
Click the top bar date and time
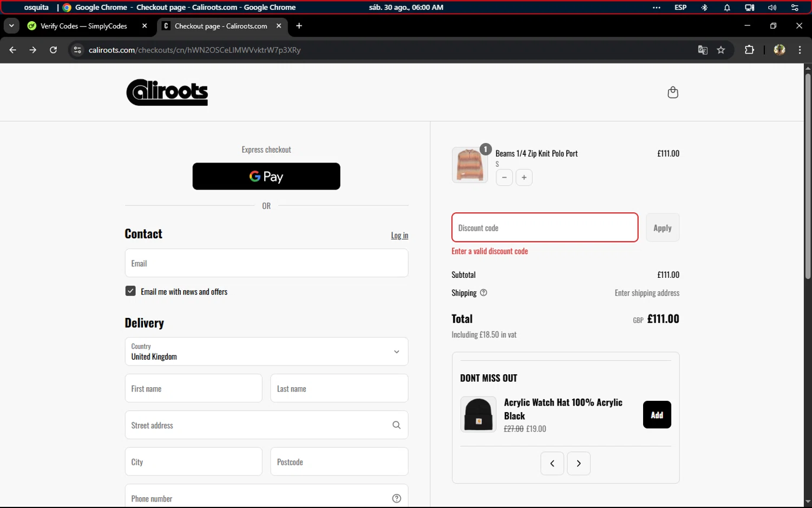406,8
